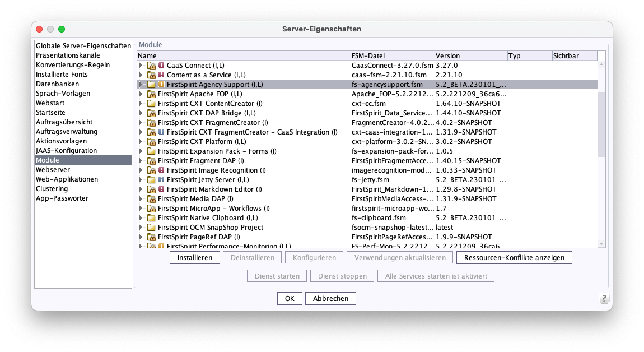644x352 pixels.
Task: Click version 1.40.15-SNAPSHOT cell
Action: pyautogui.click(x=470, y=160)
